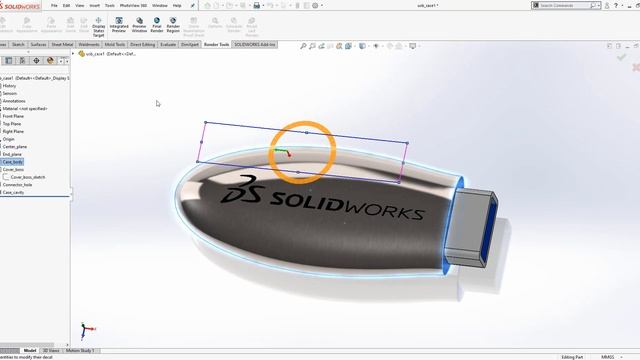Launch Integrated Preview render

(119, 24)
